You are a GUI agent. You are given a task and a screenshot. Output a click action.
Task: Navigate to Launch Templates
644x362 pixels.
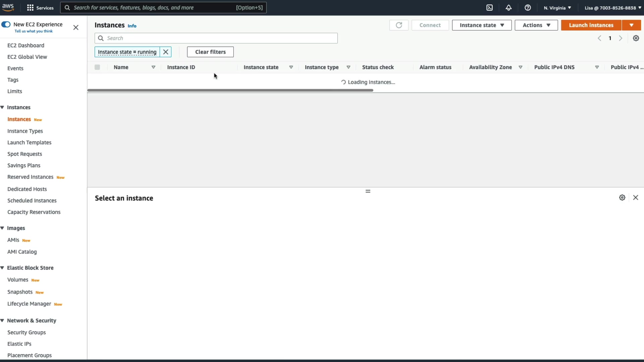30,142
